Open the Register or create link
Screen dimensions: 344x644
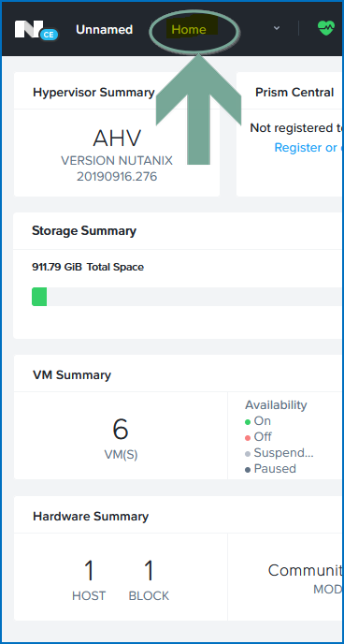pos(308,148)
